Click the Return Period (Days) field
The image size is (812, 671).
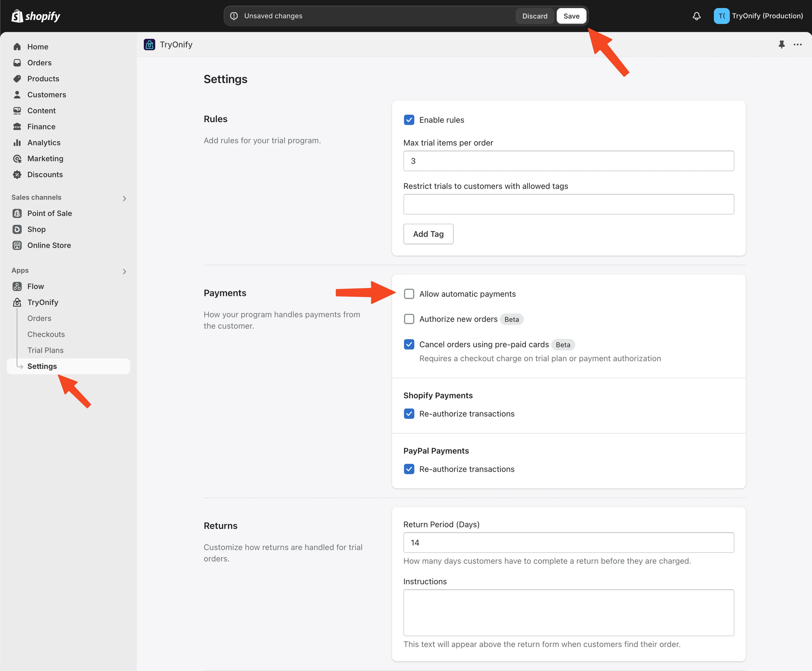pos(569,543)
